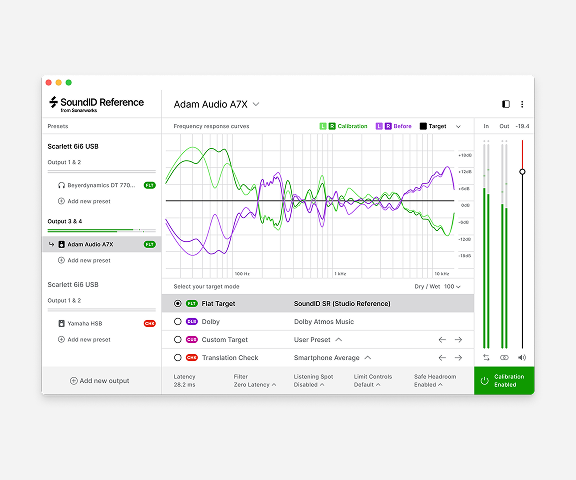Expand the curve legend chevron next to Target

458,127
